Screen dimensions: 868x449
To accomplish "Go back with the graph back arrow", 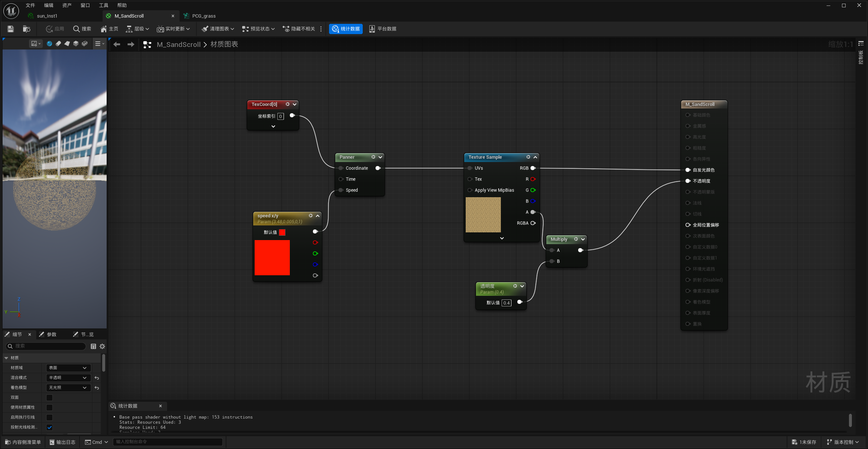I will click(117, 44).
